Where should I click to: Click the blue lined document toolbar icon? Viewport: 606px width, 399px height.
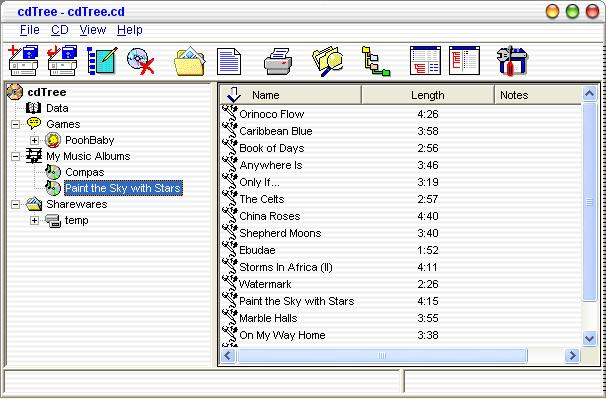click(x=229, y=61)
